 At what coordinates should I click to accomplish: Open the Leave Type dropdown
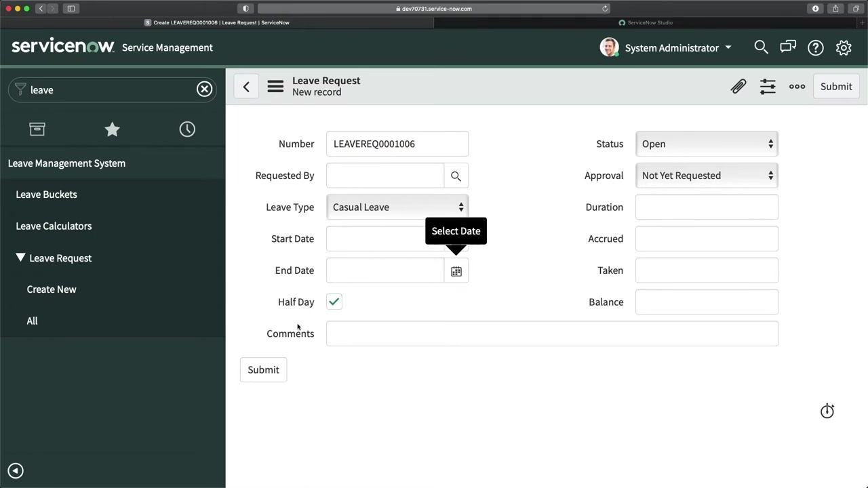pos(397,207)
